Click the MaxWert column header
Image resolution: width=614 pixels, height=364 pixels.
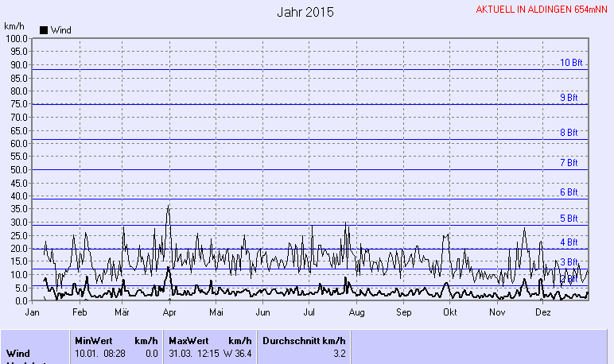[188, 339]
